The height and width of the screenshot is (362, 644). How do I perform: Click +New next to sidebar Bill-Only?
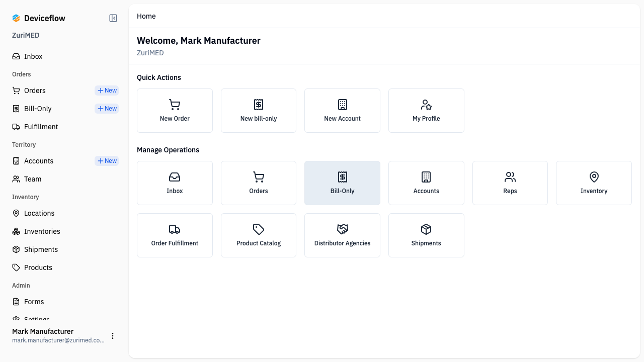pos(107,109)
